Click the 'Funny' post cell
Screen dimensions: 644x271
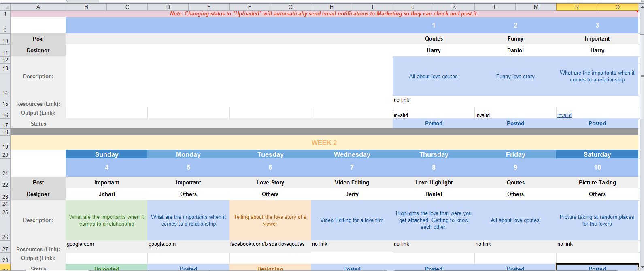pyautogui.click(x=515, y=39)
